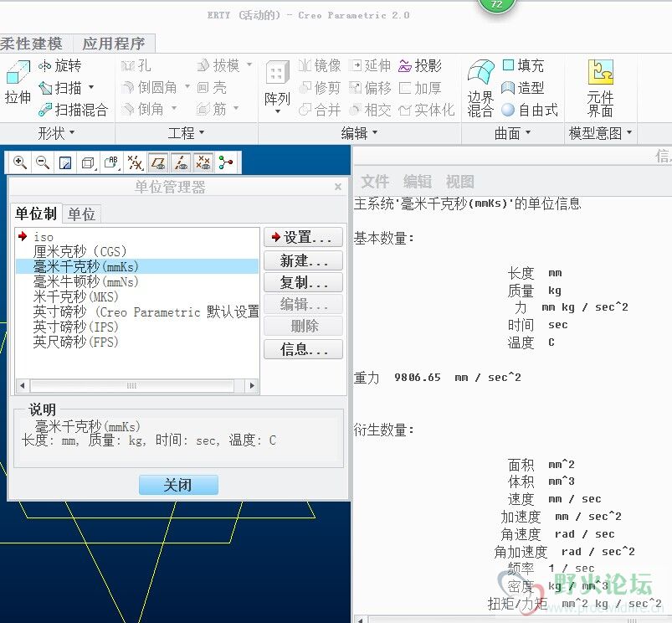This screenshot has width=672, height=623.
Task: Expand the 模型意图 group dropdown
Action: (x=600, y=133)
